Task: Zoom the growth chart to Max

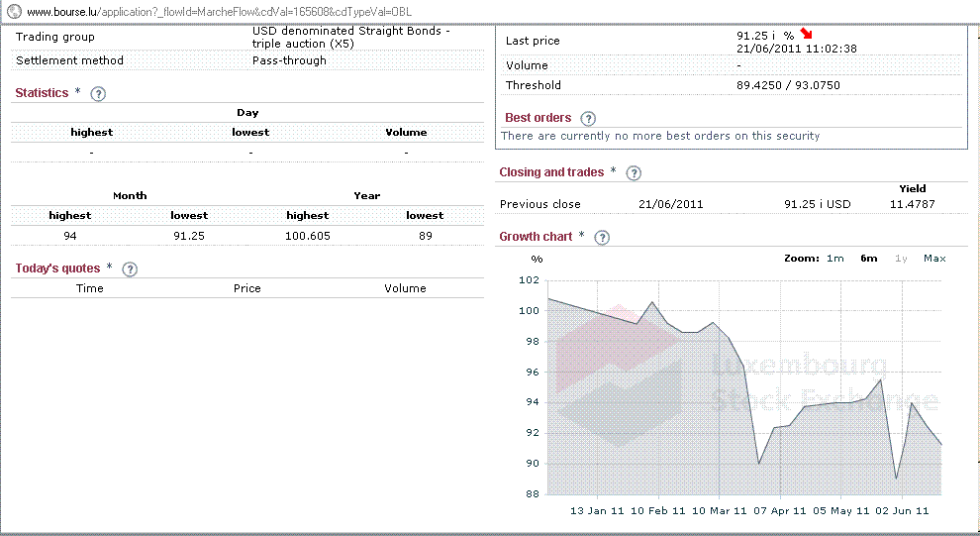Action: [934, 259]
